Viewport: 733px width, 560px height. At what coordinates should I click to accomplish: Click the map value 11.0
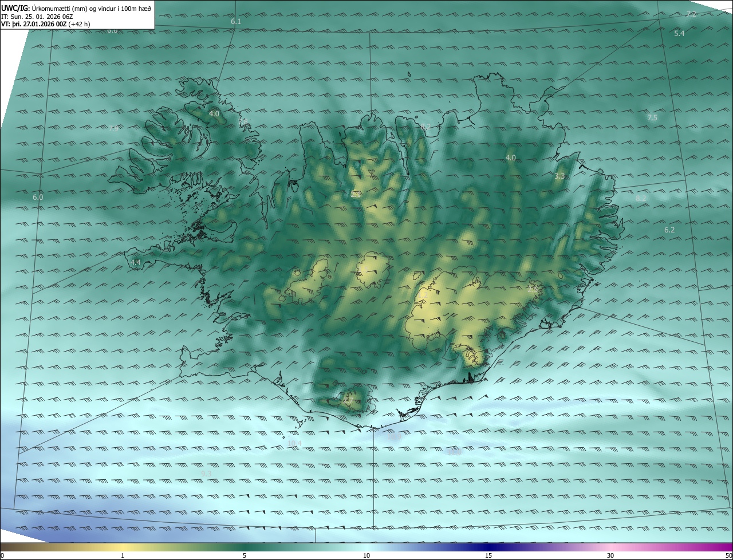tap(454, 452)
